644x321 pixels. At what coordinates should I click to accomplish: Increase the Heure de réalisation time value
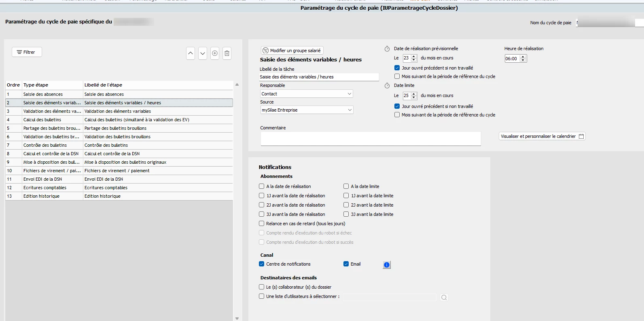point(523,57)
